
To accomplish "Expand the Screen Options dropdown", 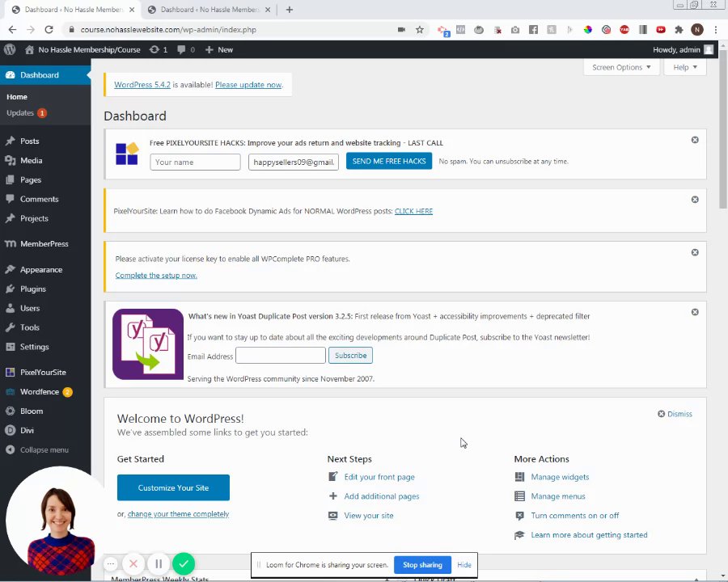I will pos(621,67).
